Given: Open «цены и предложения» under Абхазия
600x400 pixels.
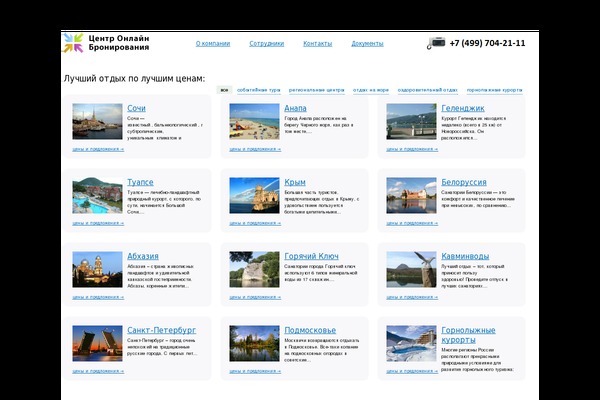Looking at the screenshot, I should point(98,297).
